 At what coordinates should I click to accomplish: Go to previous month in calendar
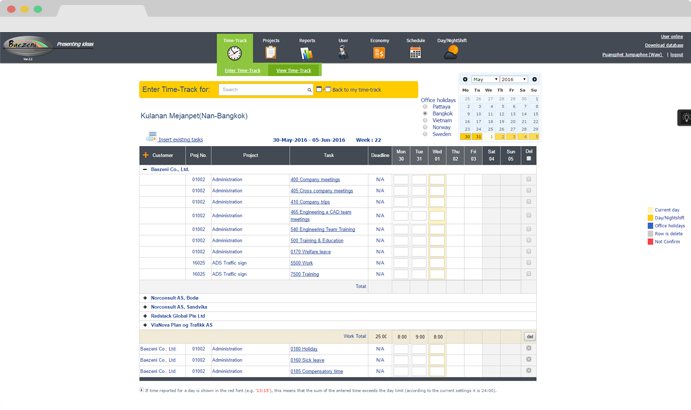pos(465,79)
